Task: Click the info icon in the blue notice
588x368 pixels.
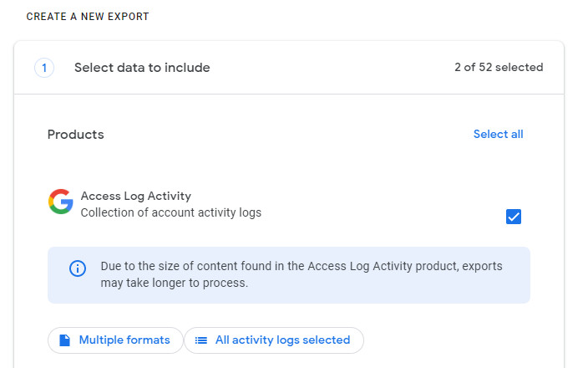Action: [x=78, y=268]
